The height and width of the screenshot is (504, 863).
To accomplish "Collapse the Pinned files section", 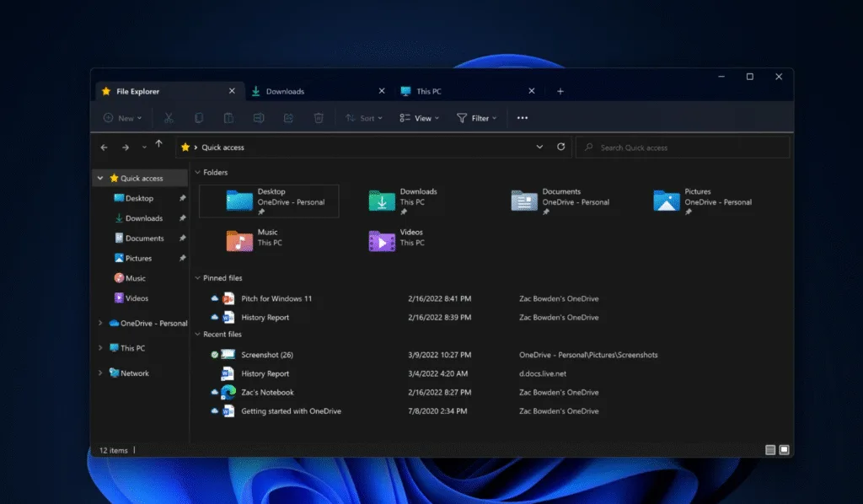I will pos(198,277).
